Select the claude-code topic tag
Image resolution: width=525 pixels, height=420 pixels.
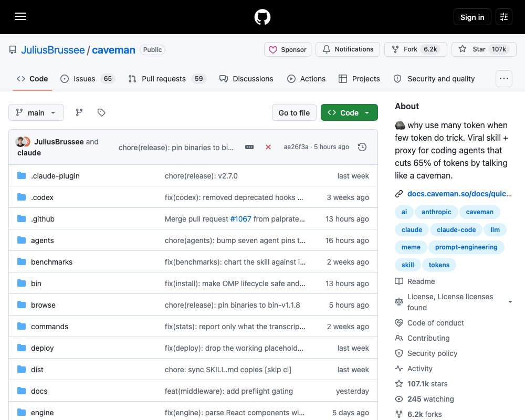pos(456,230)
